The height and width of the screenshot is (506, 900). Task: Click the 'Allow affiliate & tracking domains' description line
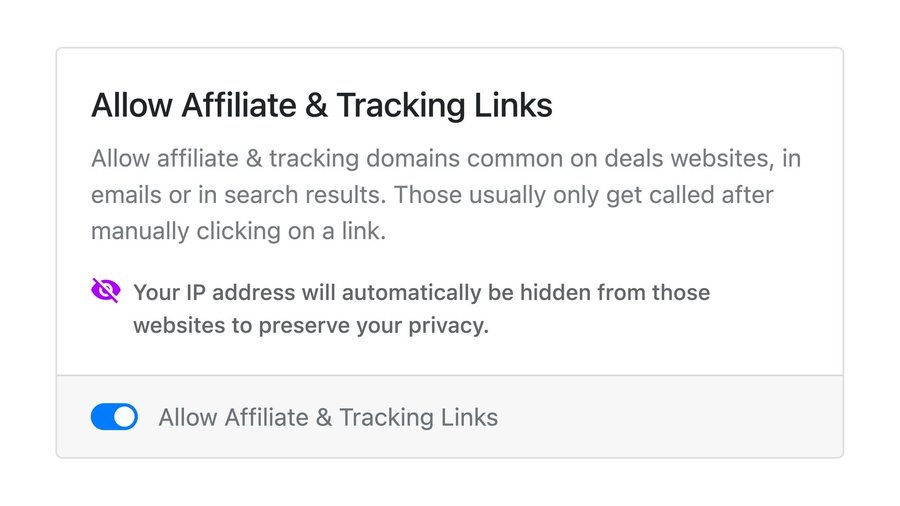coord(446,159)
